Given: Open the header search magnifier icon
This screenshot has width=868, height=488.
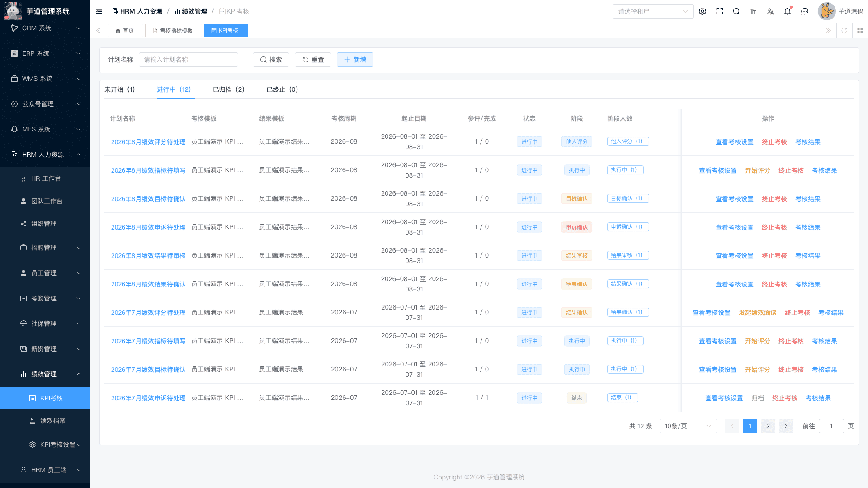Looking at the screenshot, I should pos(736,11).
